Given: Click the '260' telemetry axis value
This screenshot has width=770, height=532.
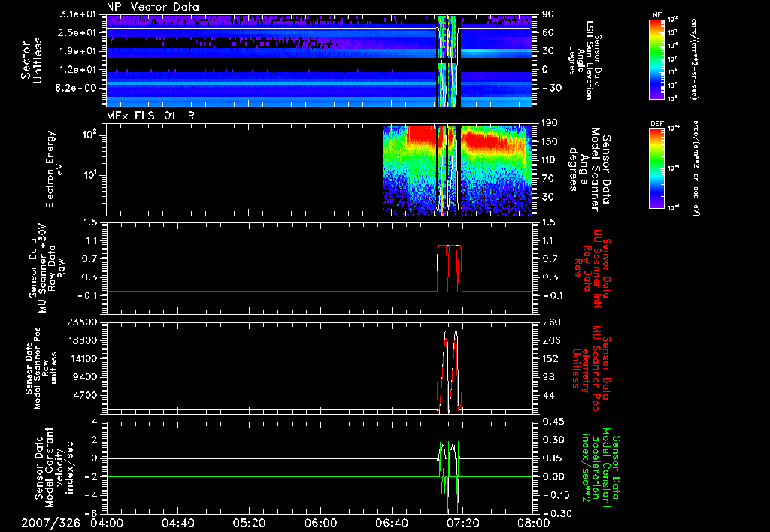Looking at the screenshot, I should pyautogui.click(x=550, y=322).
